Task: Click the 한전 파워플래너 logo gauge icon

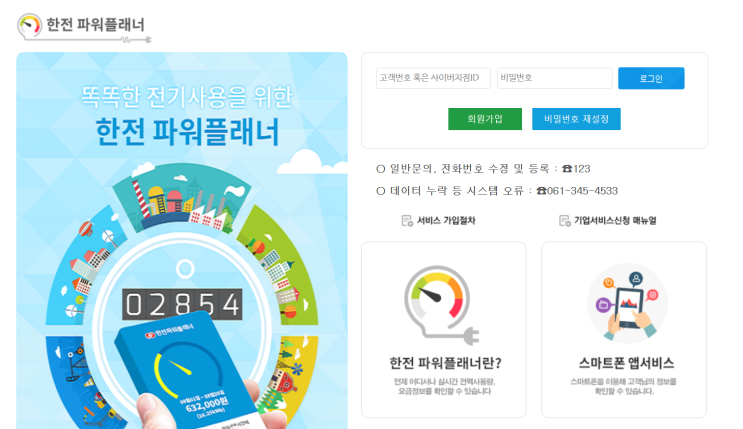Action: tap(29, 26)
